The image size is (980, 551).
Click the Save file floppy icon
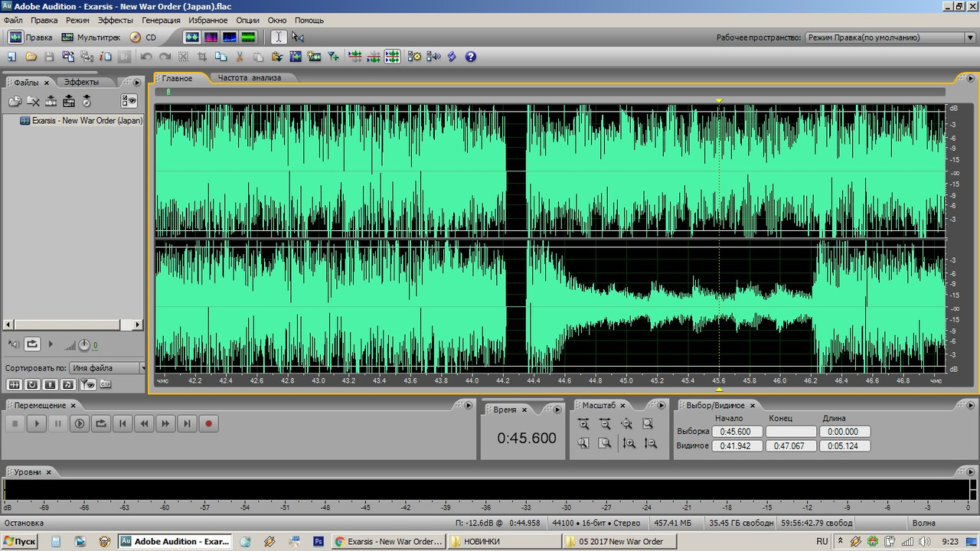click(50, 57)
